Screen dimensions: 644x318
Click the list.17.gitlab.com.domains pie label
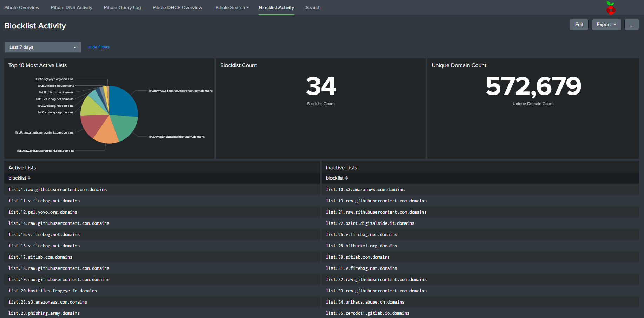57,92
